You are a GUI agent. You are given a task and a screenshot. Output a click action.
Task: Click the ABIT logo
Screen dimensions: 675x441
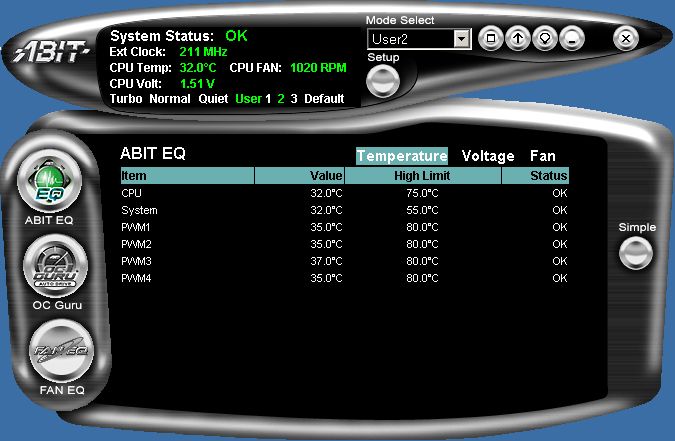[51, 52]
